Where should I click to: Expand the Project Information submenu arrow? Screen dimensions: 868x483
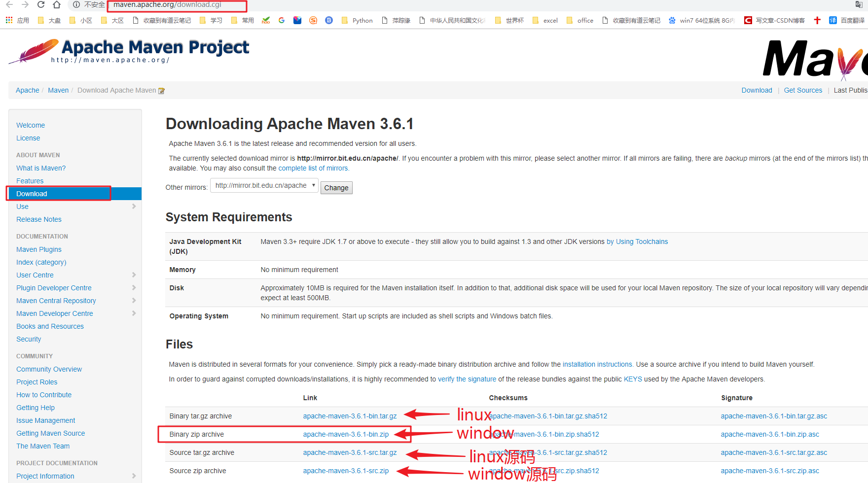point(134,476)
